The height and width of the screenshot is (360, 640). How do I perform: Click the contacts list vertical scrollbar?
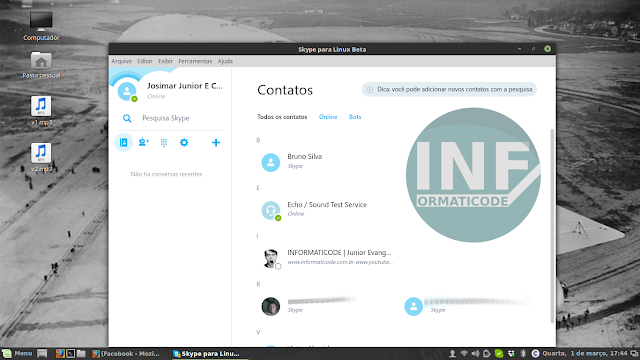[x=552, y=226]
